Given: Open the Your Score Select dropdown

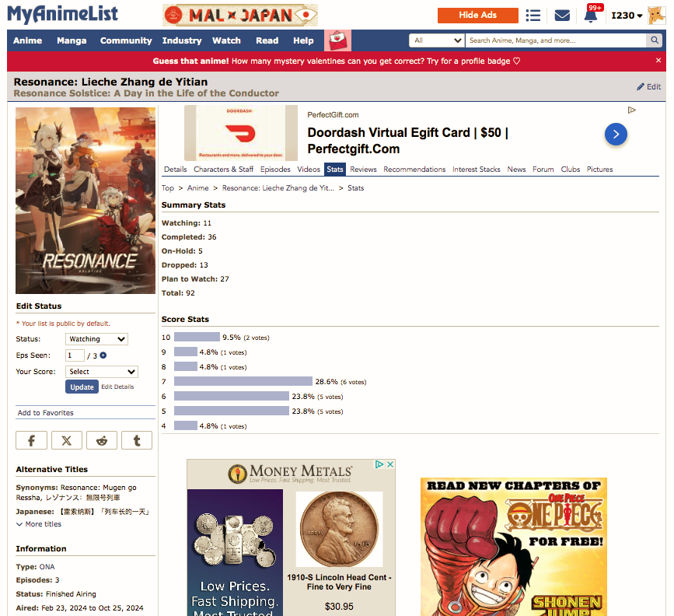Looking at the screenshot, I should [x=102, y=372].
